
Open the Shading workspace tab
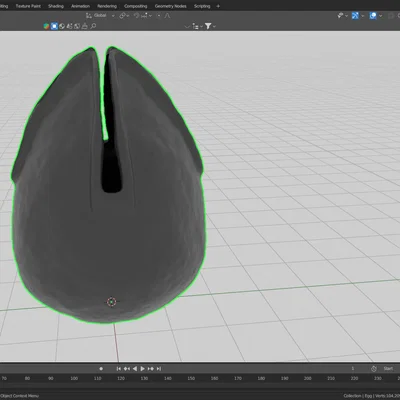click(56, 6)
